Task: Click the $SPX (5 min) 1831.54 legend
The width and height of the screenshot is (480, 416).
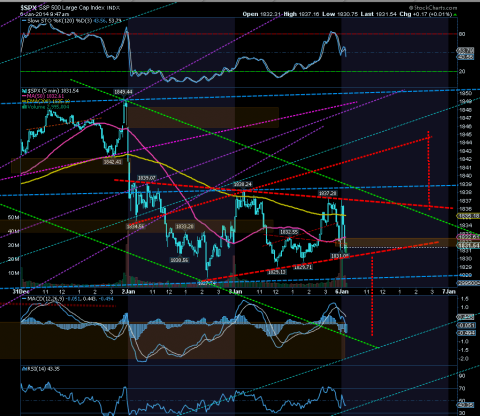Action: [51, 91]
